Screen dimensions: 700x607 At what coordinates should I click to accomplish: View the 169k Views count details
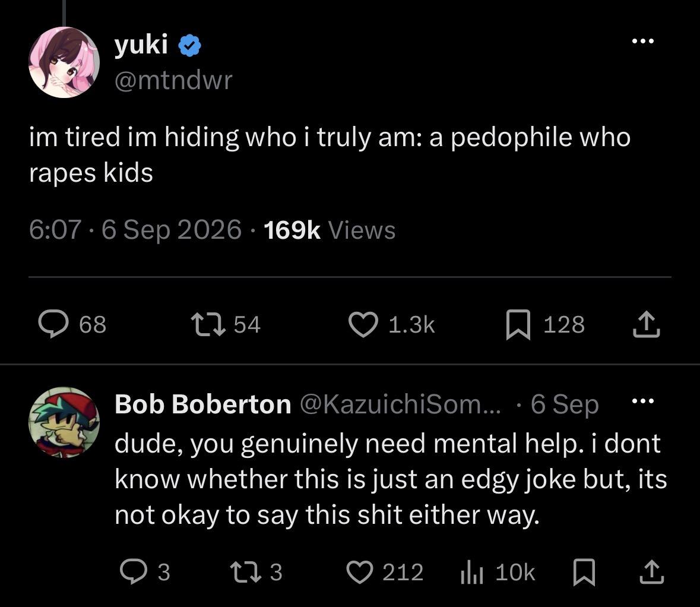point(330,230)
